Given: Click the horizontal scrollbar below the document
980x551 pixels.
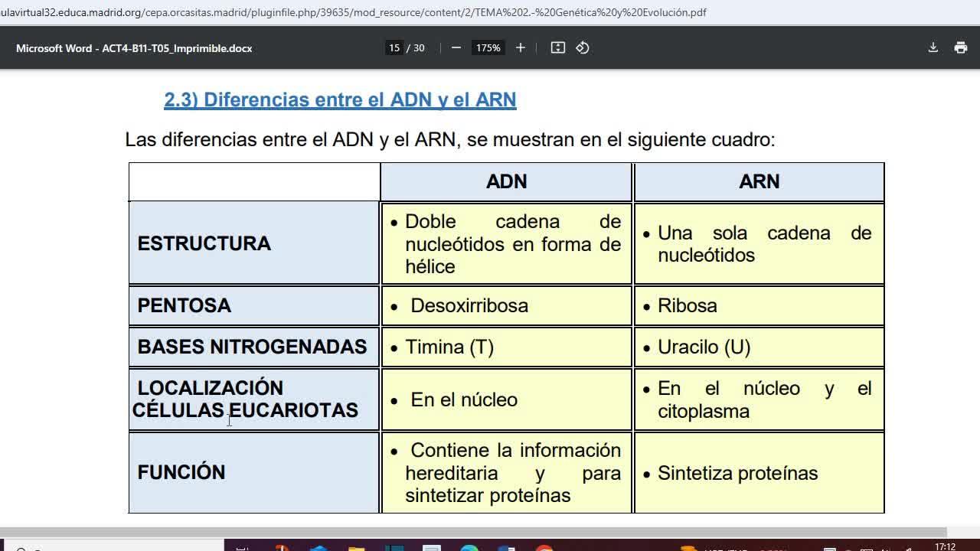Looking at the screenshot, I should coord(473,532).
